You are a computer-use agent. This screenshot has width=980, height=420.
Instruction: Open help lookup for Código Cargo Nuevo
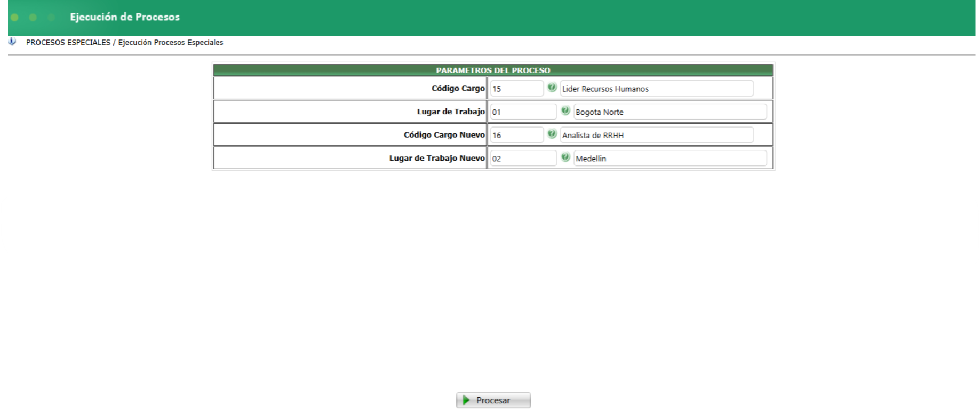552,134
